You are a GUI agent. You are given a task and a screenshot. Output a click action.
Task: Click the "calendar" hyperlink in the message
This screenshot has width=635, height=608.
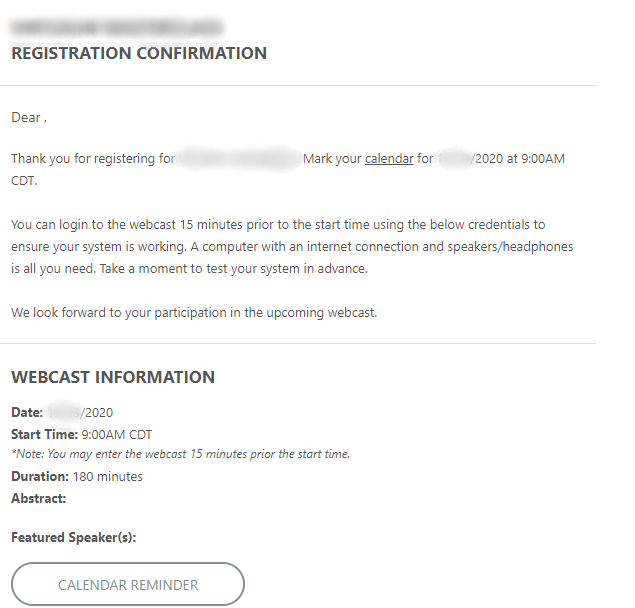[389, 158]
